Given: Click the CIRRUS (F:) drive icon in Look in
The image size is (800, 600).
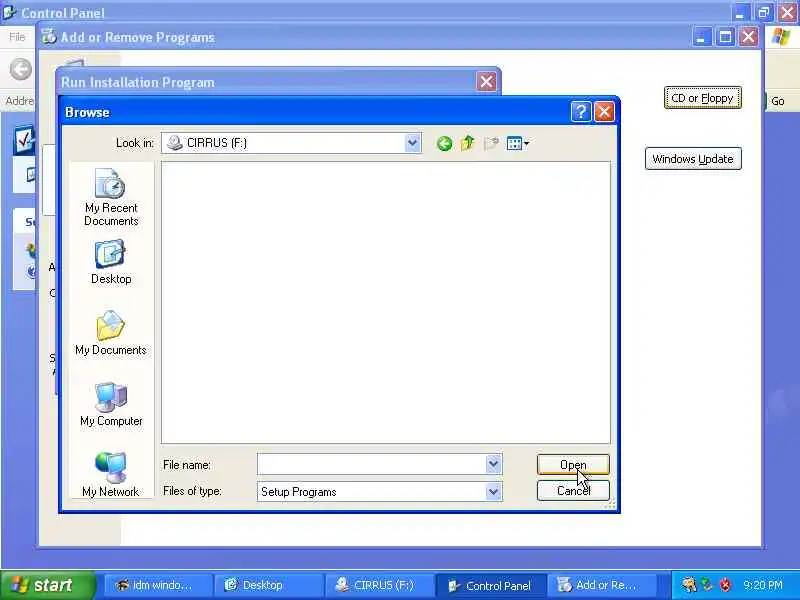Looking at the screenshot, I should coord(174,143).
